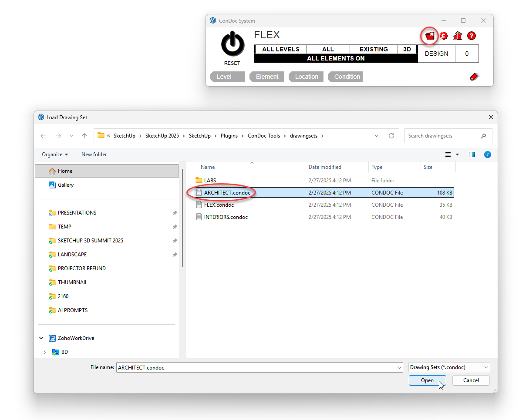Click the ALL LEVELS cell in ConDoc System
Viewport: 529px width, 420px height.
(x=281, y=49)
